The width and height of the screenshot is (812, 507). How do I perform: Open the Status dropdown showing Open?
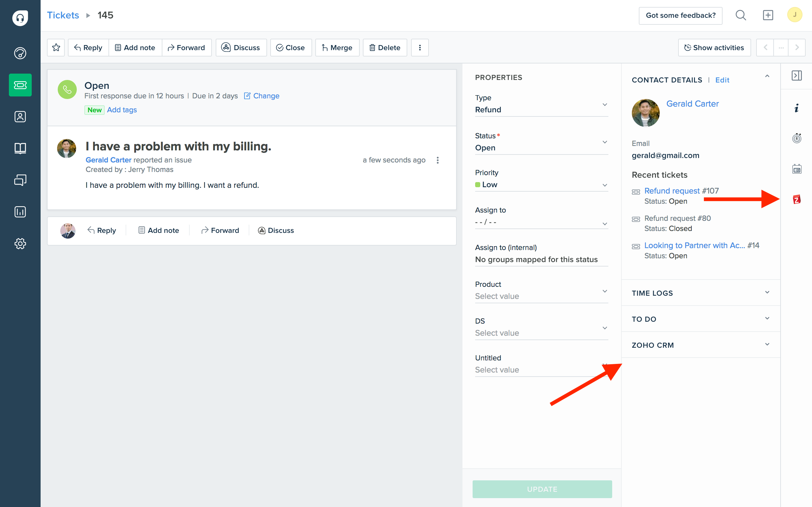click(x=541, y=148)
